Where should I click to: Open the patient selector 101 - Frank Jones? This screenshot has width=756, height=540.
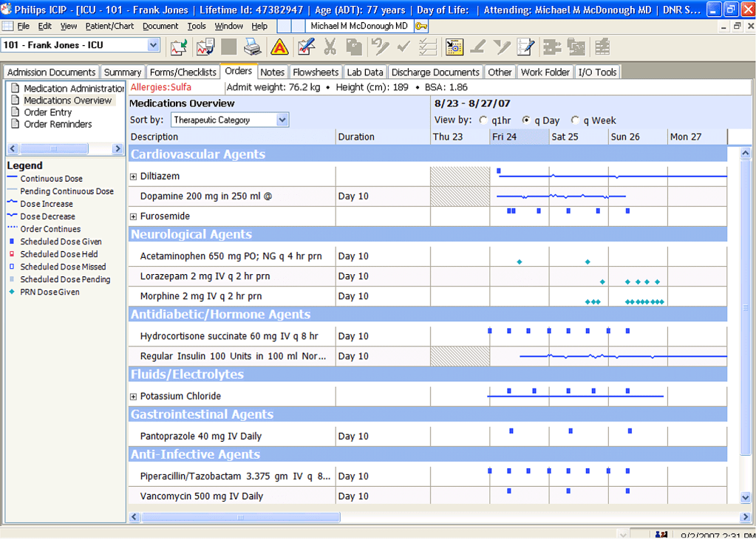(80, 45)
